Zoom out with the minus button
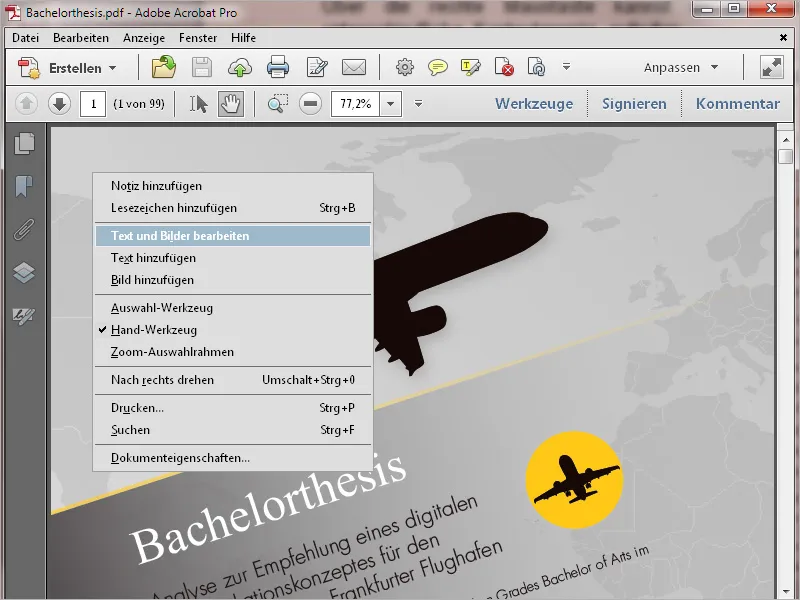The height and width of the screenshot is (600, 800). (310, 104)
